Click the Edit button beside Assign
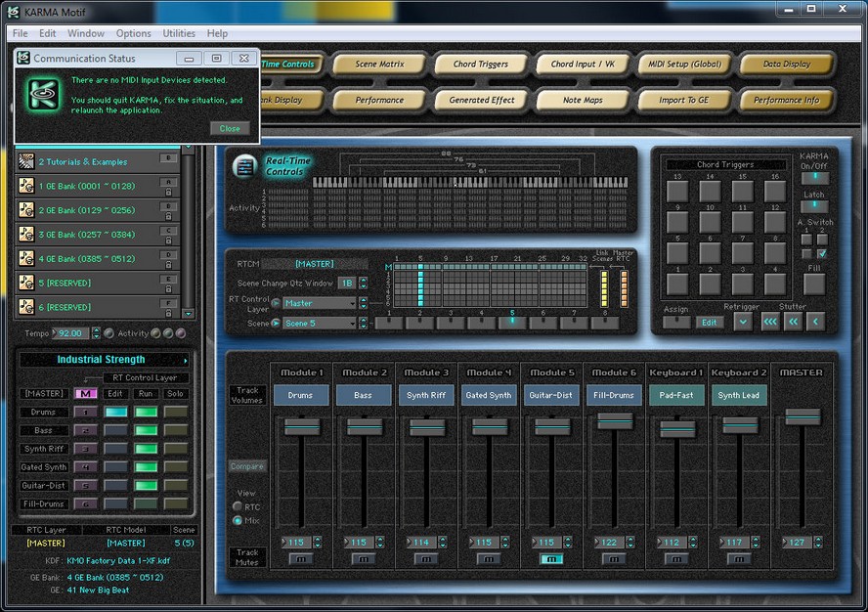The height and width of the screenshot is (612, 868). [709, 322]
